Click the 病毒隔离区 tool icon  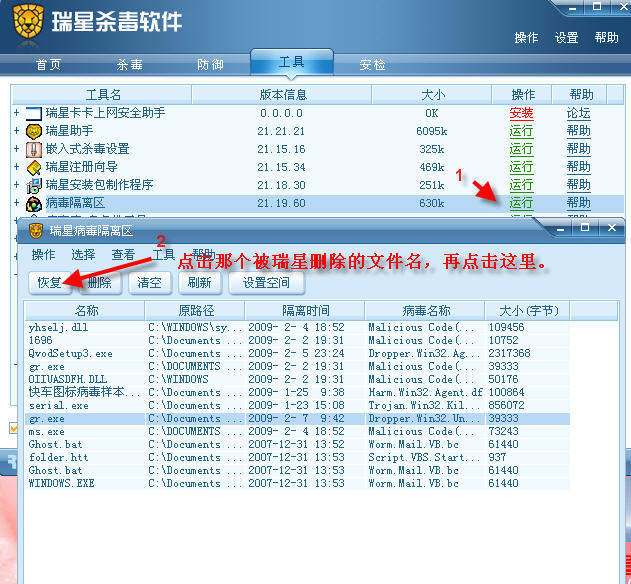coord(34,204)
